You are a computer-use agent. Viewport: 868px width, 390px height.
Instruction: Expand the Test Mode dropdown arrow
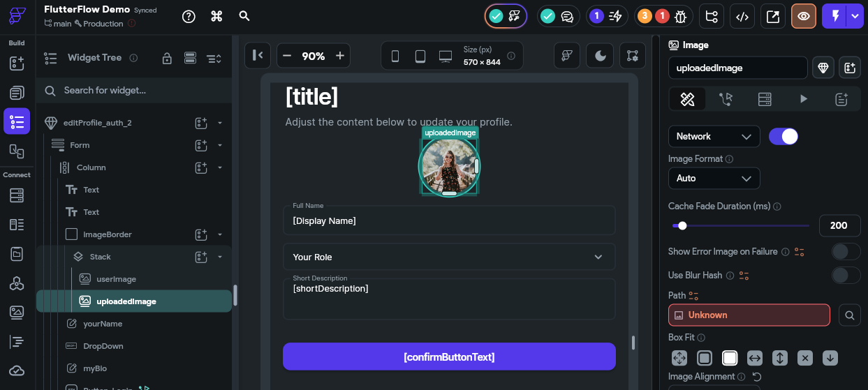(x=855, y=16)
